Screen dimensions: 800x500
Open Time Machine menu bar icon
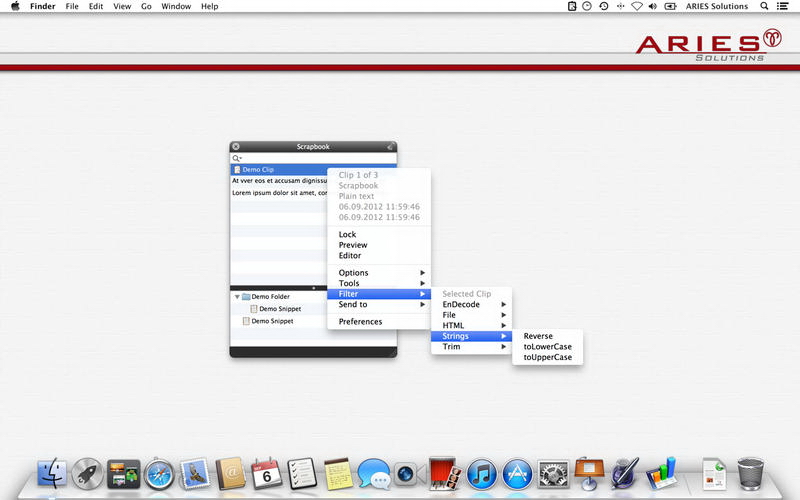[603, 6]
